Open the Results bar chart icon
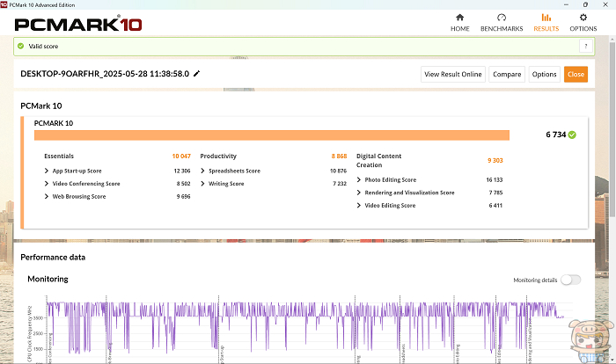Viewport: 616px width, 364px height. [546, 18]
